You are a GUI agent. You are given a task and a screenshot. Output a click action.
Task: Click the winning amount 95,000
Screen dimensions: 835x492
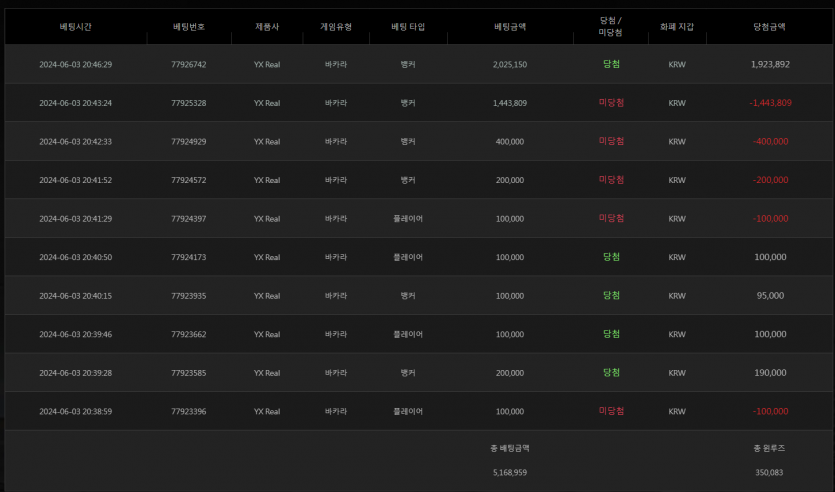coord(770,296)
